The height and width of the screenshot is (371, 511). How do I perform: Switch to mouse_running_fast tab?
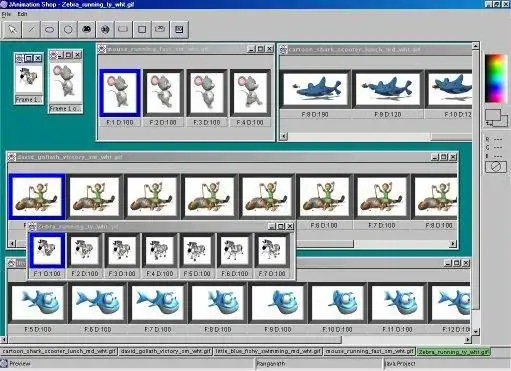(x=370, y=351)
